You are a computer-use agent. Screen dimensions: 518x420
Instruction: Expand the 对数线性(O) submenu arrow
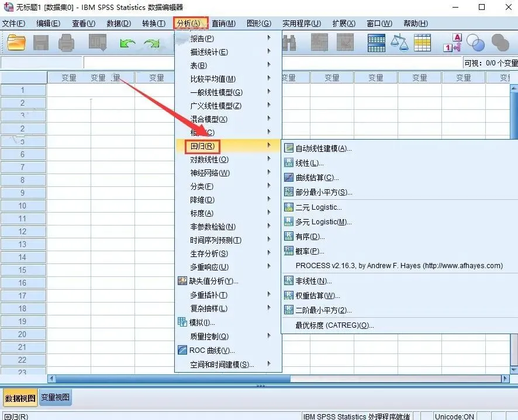[x=269, y=159]
